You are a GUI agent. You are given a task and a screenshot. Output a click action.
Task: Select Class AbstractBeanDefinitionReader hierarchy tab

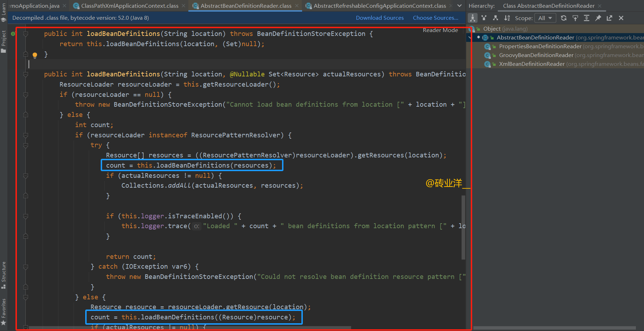[549, 6]
